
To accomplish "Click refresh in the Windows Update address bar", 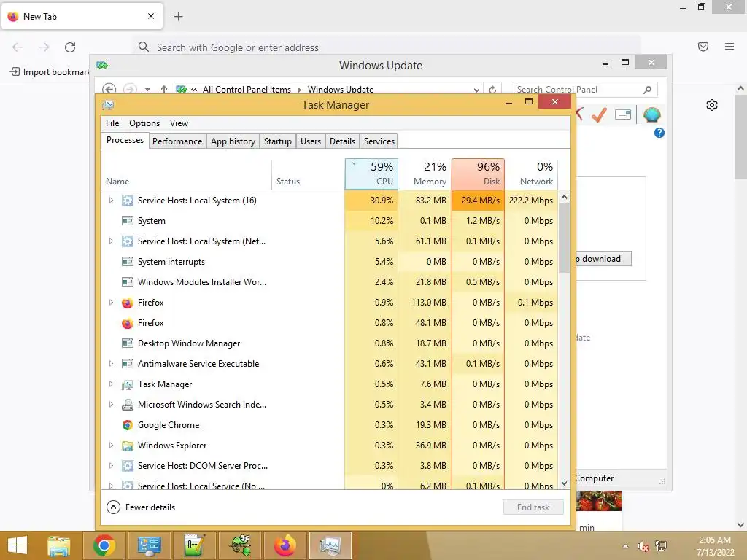I will coord(492,90).
